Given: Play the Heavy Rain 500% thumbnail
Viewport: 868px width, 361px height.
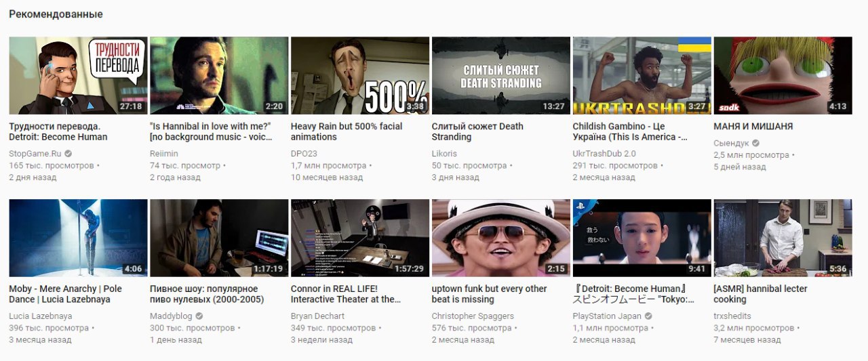Looking at the screenshot, I should (x=360, y=75).
